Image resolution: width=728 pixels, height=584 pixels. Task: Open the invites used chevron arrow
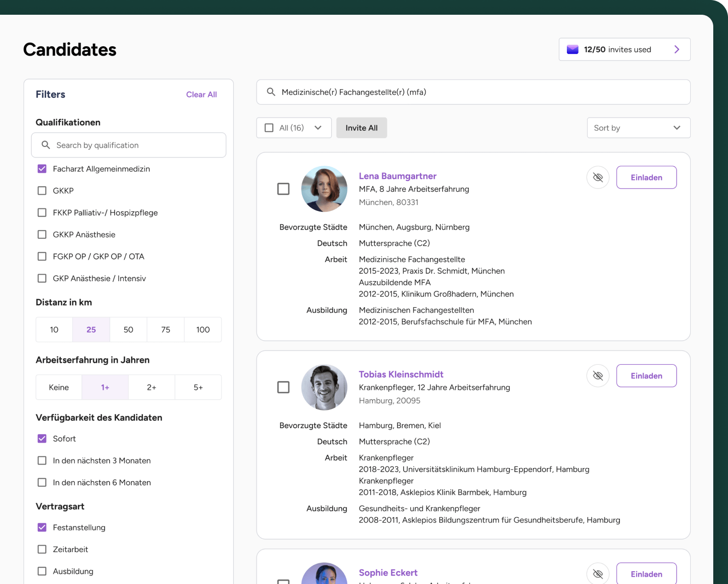(x=676, y=50)
